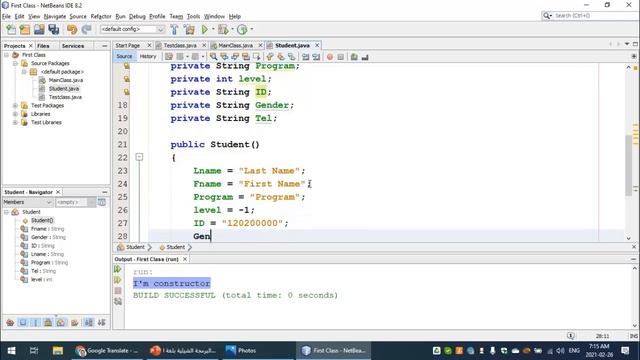Open the Navigate menu

tap(55, 16)
